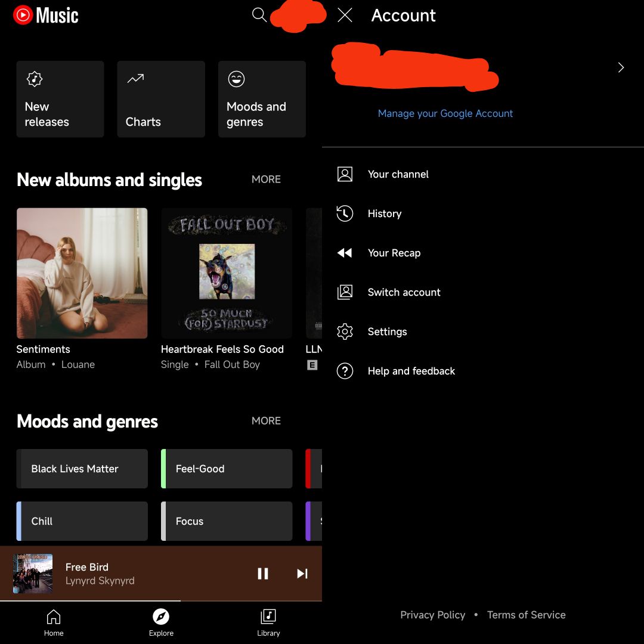The height and width of the screenshot is (644, 644).
Task: Click the Moods and genres section heading
Action: [x=87, y=422]
